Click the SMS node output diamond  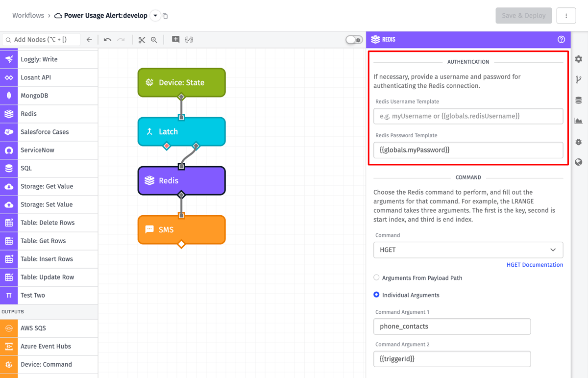[x=181, y=244]
